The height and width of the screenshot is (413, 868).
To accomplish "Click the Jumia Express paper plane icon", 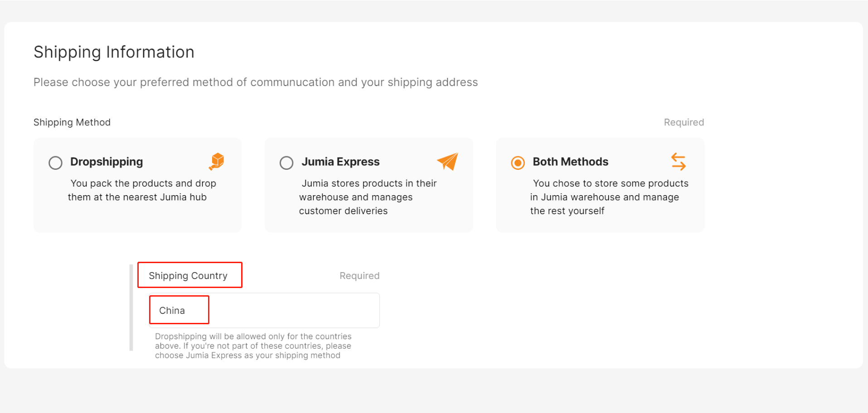I will pos(447,162).
